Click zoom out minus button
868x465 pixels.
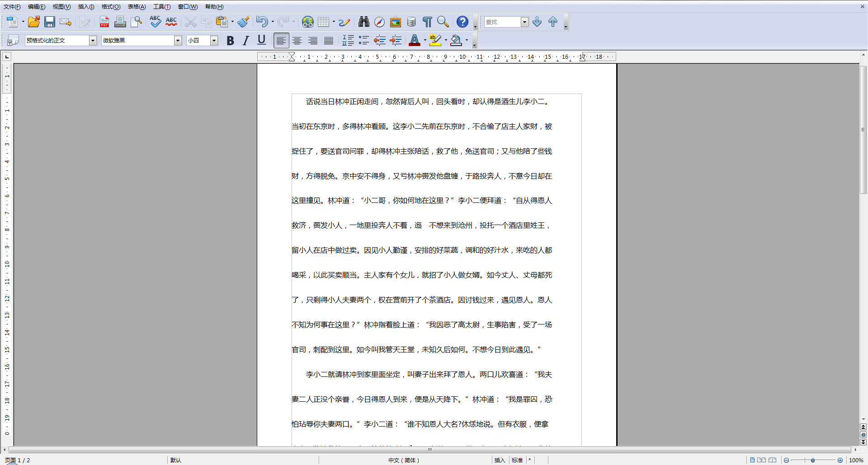point(786,460)
